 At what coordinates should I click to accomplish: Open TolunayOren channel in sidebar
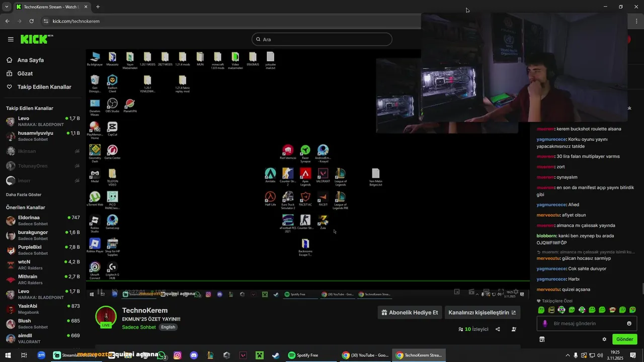click(43, 166)
